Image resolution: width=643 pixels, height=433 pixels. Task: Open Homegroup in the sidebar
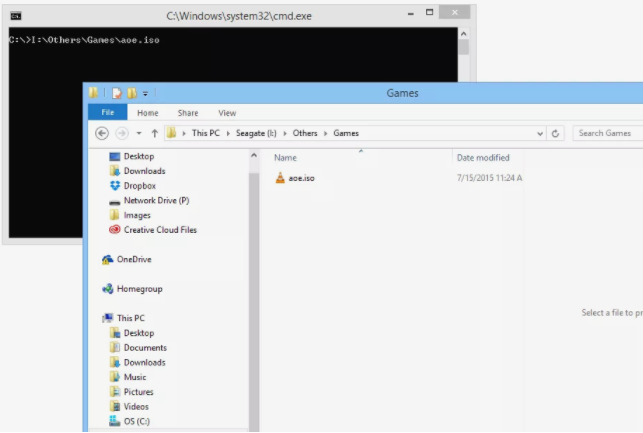click(x=139, y=289)
